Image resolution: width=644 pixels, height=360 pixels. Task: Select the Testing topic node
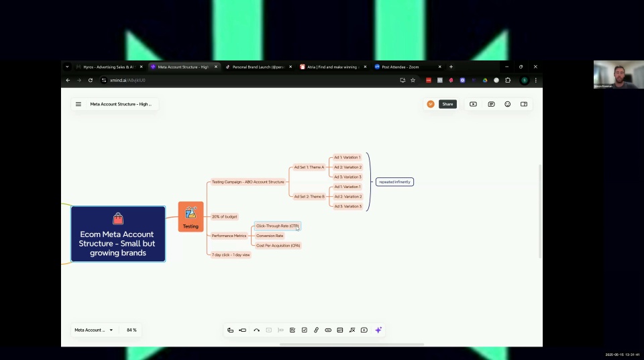click(191, 217)
